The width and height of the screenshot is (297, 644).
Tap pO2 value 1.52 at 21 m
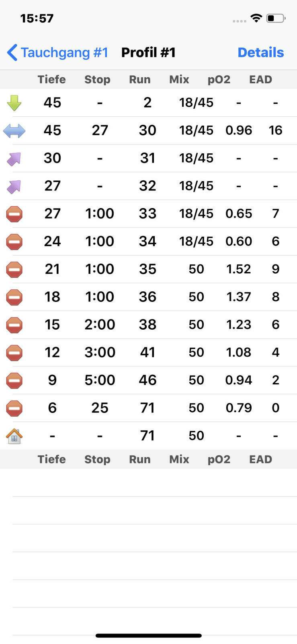(x=238, y=269)
